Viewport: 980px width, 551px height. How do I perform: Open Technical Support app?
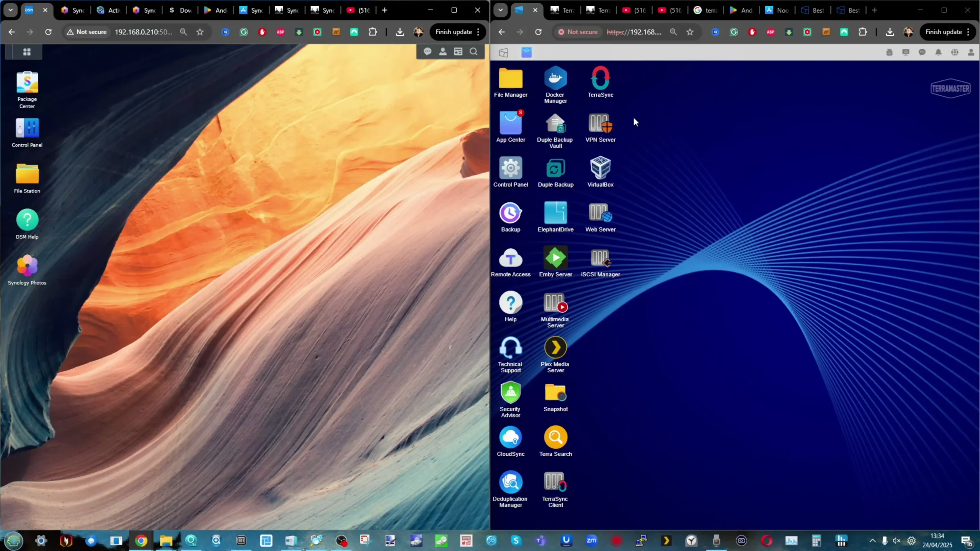coord(511,355)
